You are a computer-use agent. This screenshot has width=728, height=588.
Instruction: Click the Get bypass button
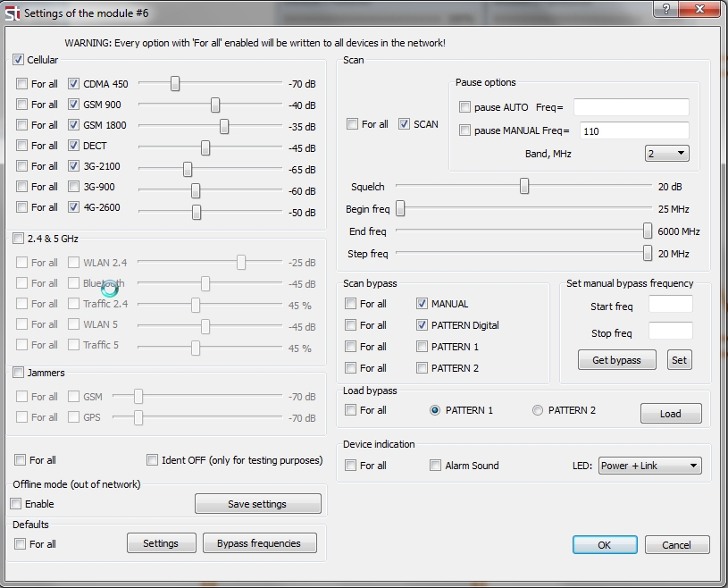point(616,360)
